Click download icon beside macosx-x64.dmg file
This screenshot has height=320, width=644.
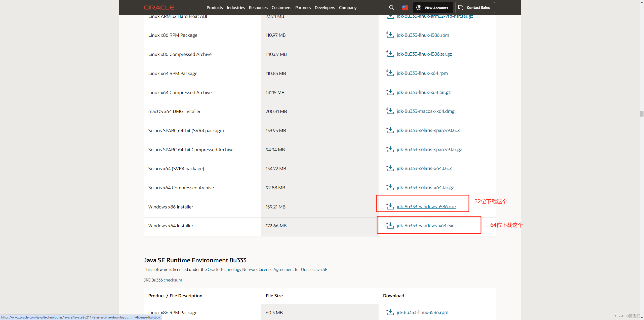pos(390,111)
